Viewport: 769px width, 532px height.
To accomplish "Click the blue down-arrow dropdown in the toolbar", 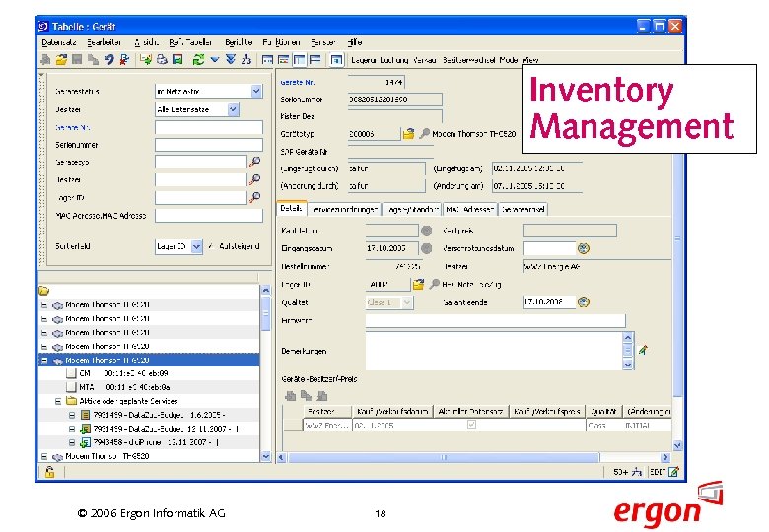I will [x=215, y=60].
